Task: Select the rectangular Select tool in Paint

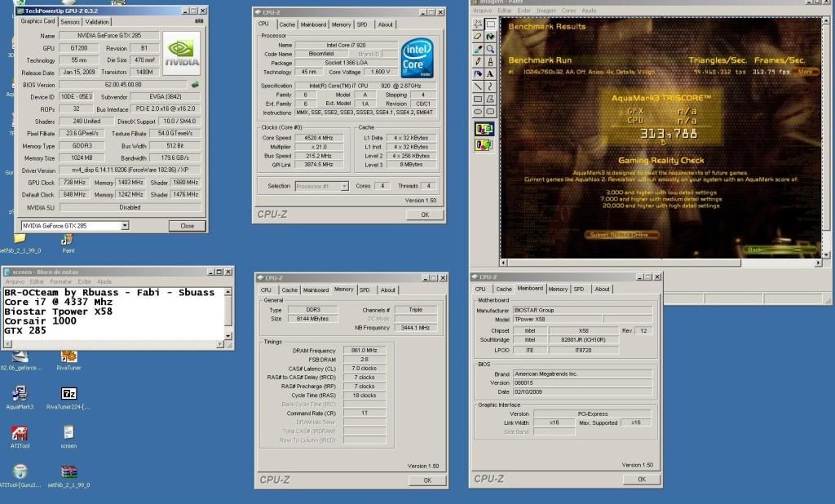Action: (490, 24)
